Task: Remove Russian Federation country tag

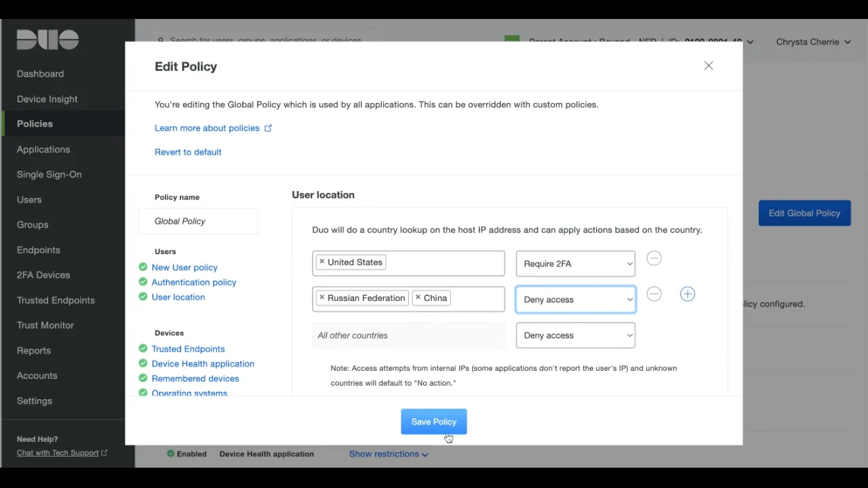Action: 322,298
